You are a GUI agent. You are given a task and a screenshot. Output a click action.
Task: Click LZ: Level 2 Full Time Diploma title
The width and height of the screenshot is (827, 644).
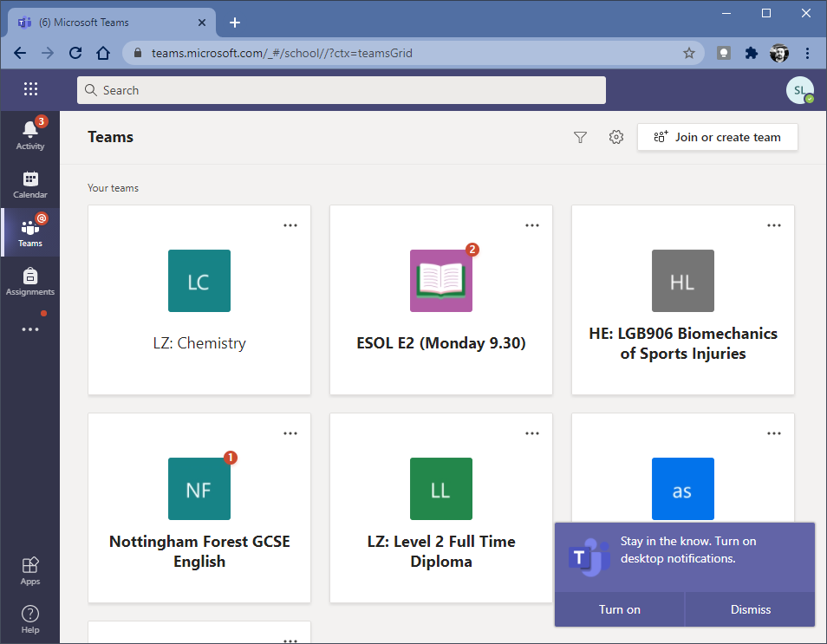tap(441, 551)
